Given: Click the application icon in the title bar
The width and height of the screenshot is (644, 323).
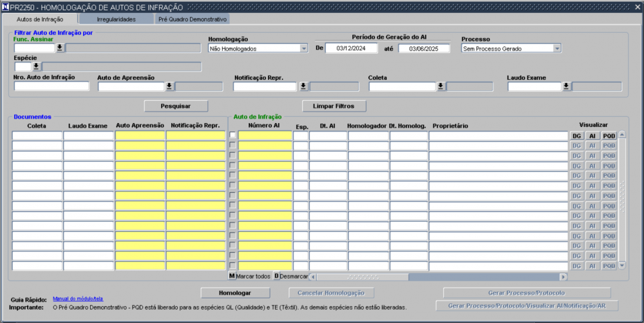Looking at the screenshot, I should (x=5, y=7).
